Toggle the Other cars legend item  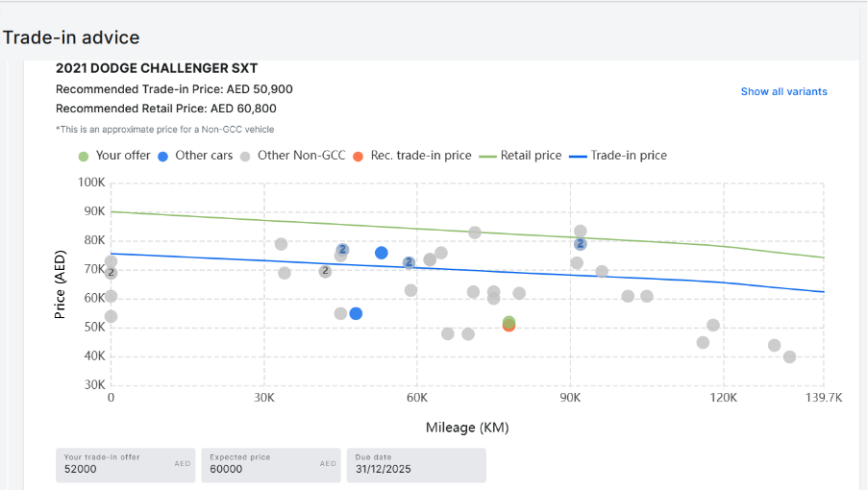coord(196,156)
